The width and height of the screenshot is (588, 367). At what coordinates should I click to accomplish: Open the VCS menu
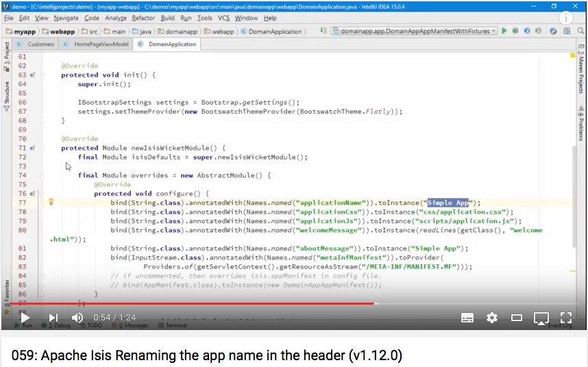pyautogui.click(x=223, y=18)
